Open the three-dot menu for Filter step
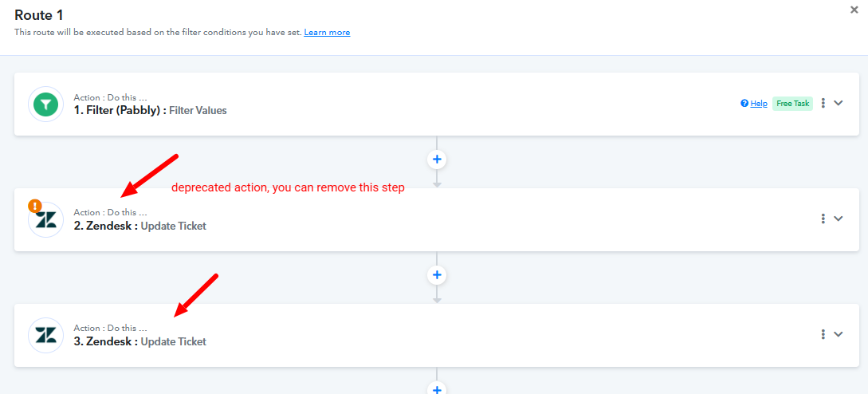This screenshot has width=868, height=394. click(x=823, y=103)
